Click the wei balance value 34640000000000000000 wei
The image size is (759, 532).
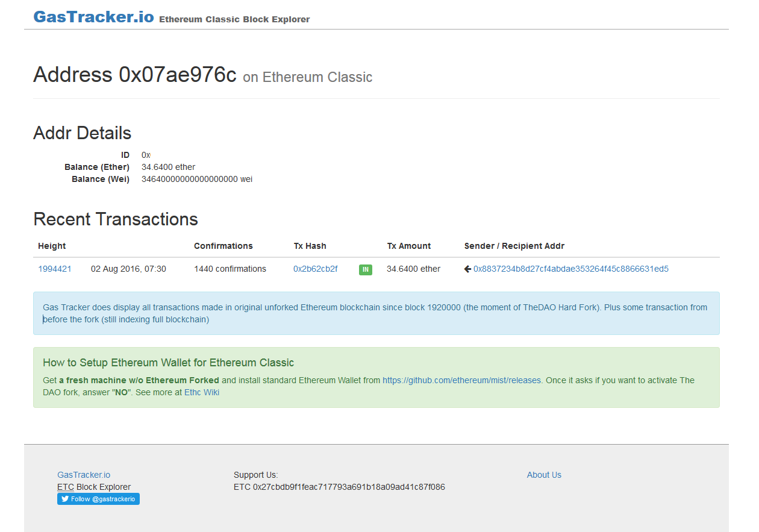[x=197, y=179]
